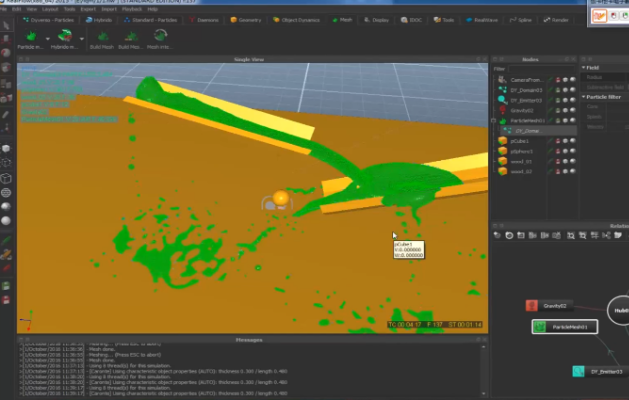The height and width of the screenshot is (400, 629).
Task: Click the ParticleMesh01 node in Relationship editor
Action: 564,327
